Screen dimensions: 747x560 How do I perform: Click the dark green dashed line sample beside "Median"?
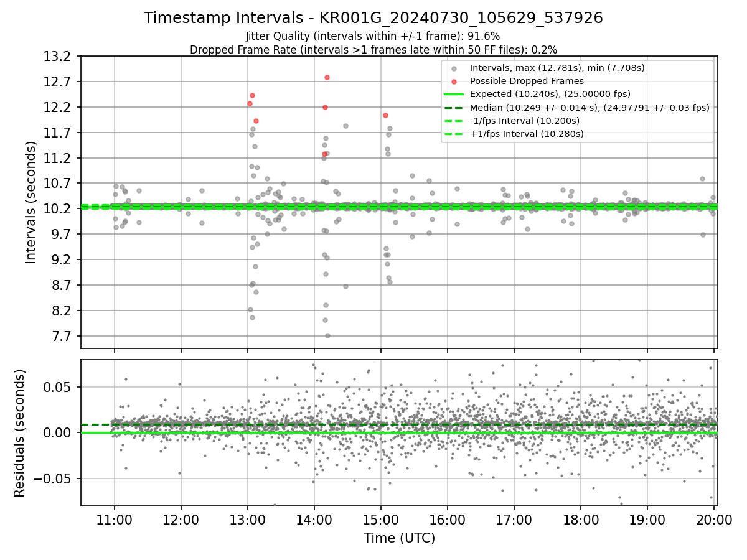[x=454, y=108]
